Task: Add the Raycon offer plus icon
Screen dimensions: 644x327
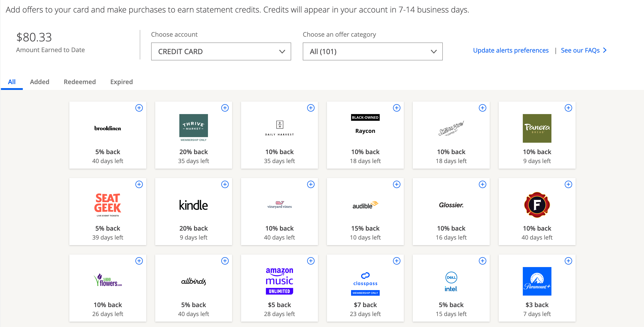Action: pyautogui.click(x=397, y=108)
